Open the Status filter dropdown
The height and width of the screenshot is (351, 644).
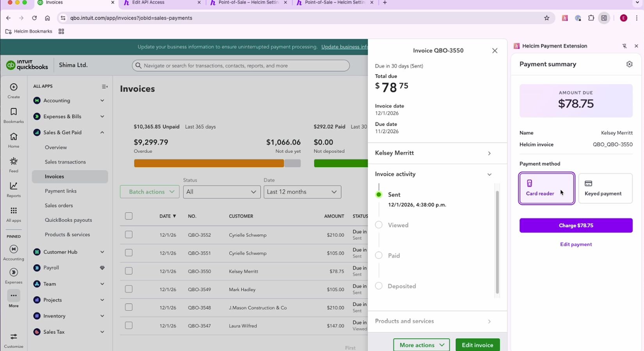(222, 192)
